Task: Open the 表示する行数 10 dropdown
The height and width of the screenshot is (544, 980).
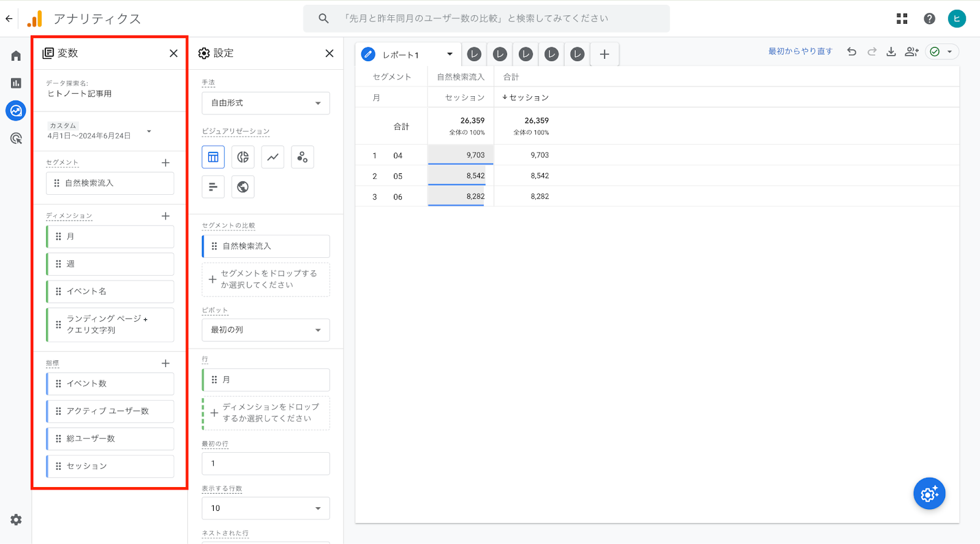Action: 266,508
